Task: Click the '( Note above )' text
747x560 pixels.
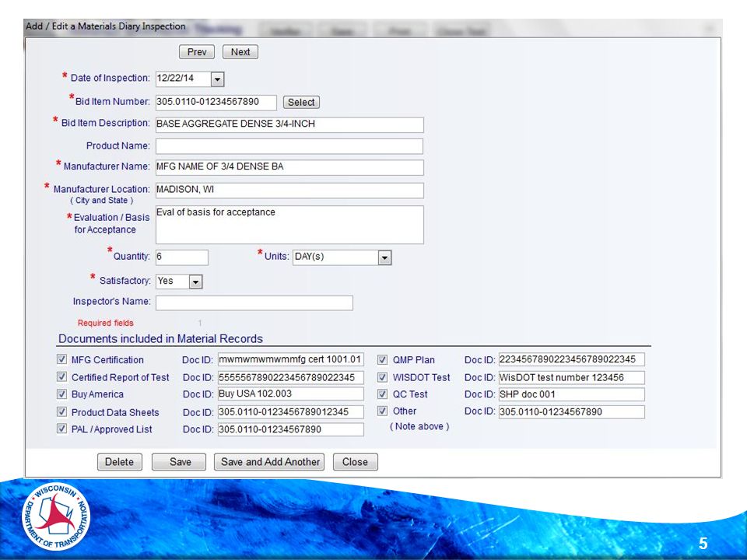Action: click(x=419, y=426)
